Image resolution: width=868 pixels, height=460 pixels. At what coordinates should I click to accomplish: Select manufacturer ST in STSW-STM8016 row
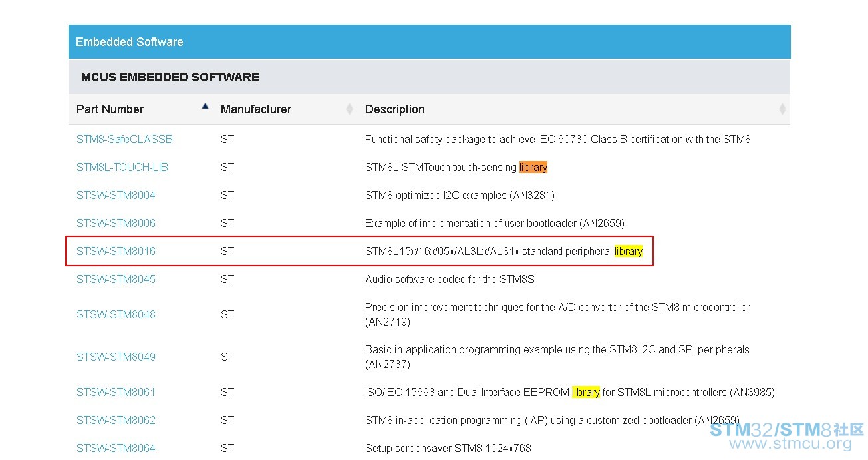[x=227, y=251]
